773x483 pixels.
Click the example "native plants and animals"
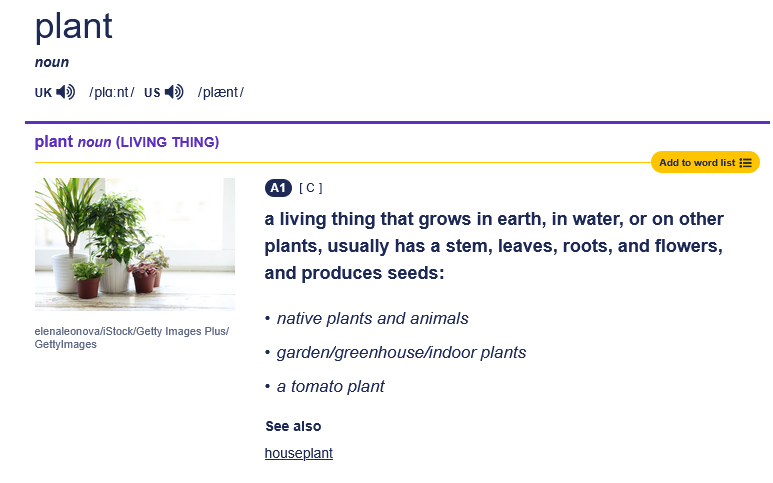point(372,318)
